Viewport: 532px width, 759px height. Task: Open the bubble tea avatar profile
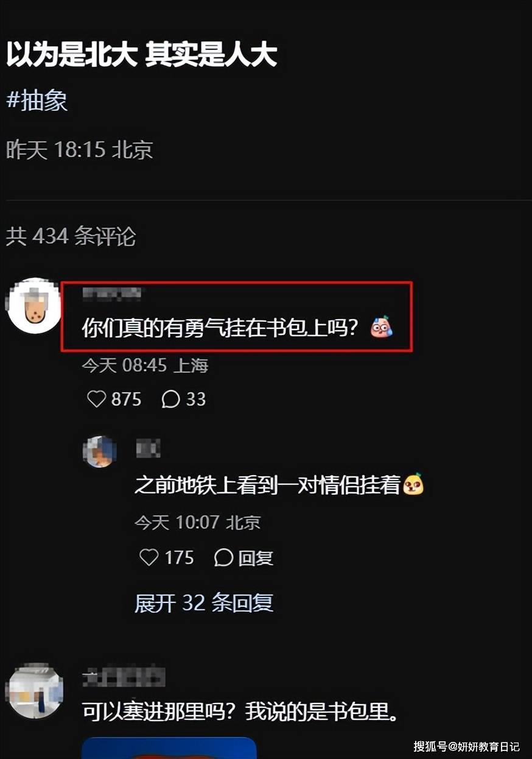pyautogui.click(x=33, y=306)
